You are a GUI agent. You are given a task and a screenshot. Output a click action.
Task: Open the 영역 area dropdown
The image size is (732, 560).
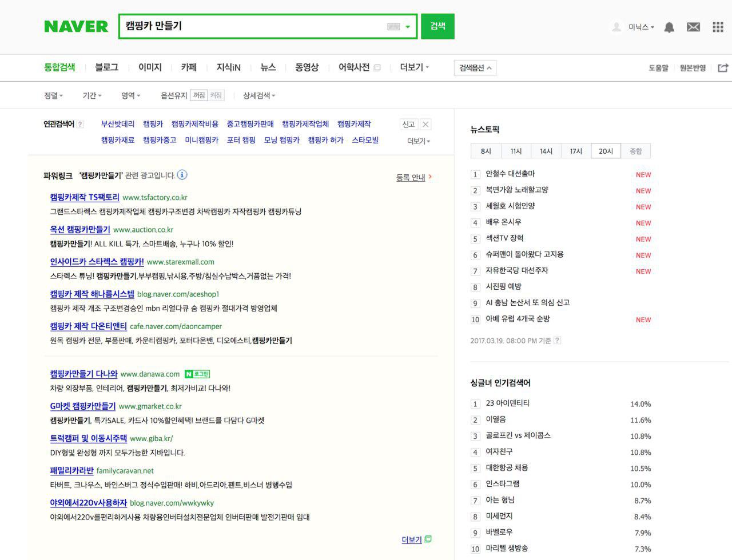coord(130,95)
